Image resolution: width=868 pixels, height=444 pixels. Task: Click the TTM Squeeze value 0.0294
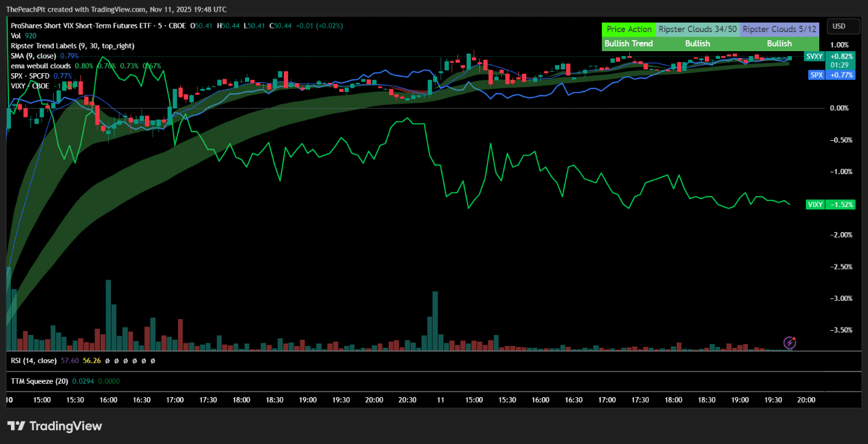coord(83,381)
